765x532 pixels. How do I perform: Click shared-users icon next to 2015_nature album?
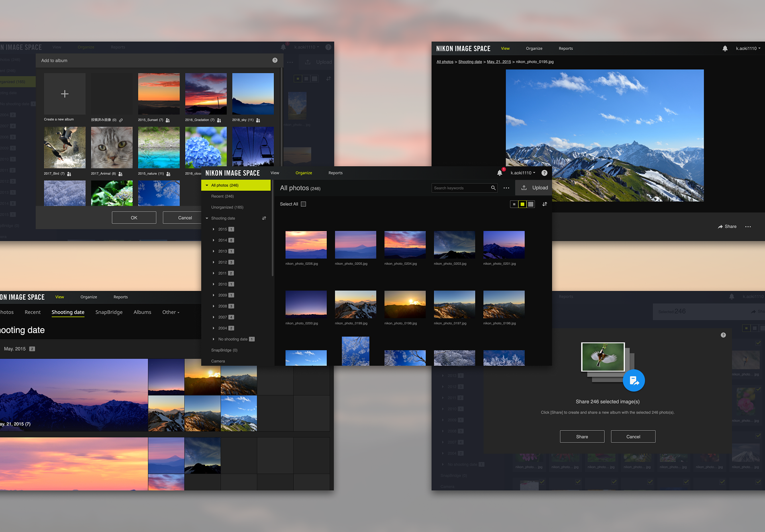(x=169, y=174)
